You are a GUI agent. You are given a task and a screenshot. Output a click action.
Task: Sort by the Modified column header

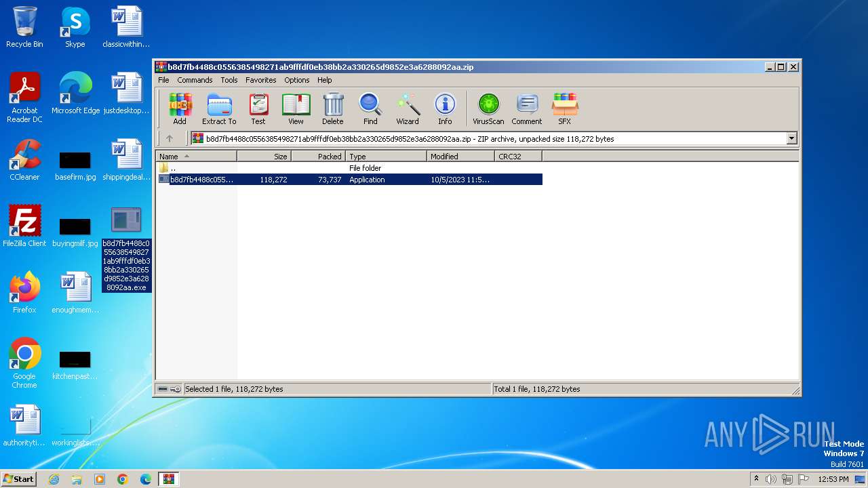coord(461,156)
